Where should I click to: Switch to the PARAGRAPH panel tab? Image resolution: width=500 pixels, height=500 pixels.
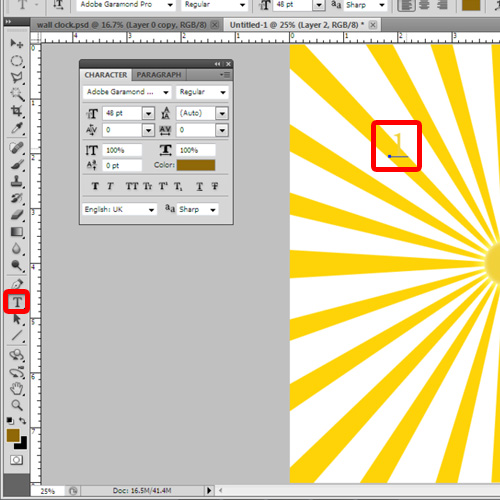coord(159,75)
